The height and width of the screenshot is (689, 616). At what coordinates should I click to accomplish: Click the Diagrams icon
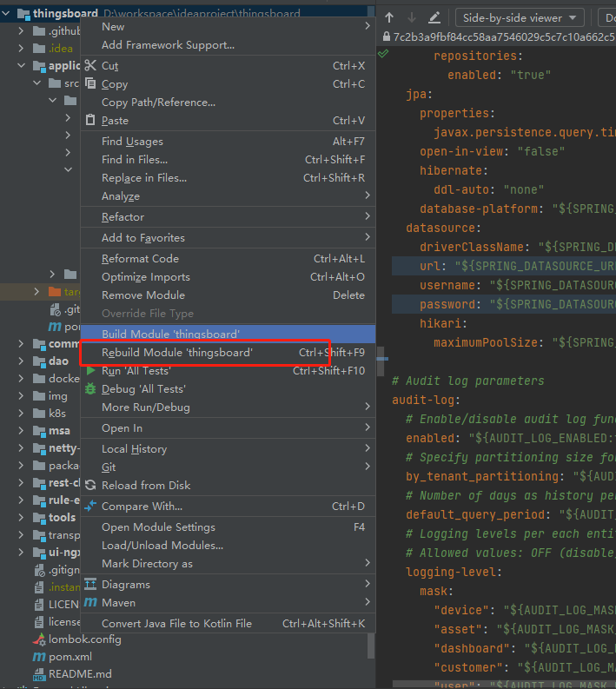[x=90, y=584]
